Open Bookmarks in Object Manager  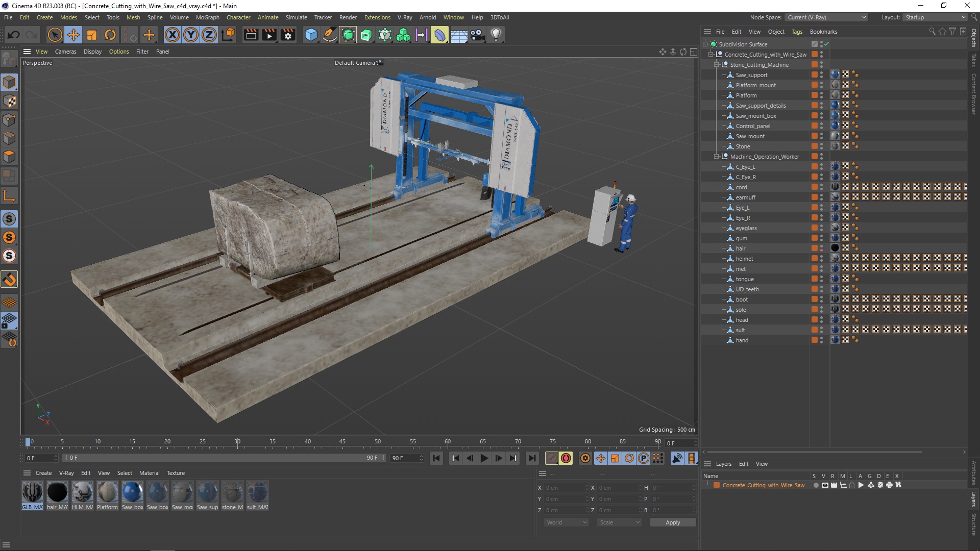(823, 32)
